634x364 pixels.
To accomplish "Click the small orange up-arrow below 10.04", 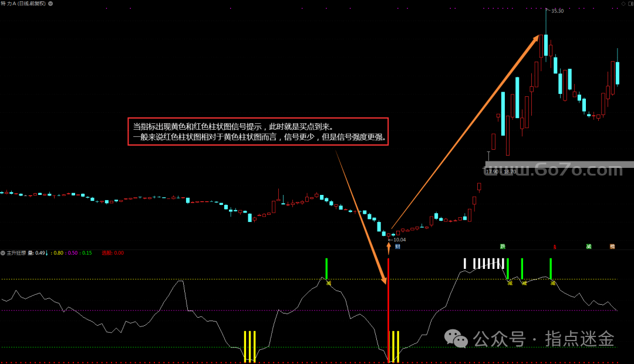I will (x=388, y=247).
